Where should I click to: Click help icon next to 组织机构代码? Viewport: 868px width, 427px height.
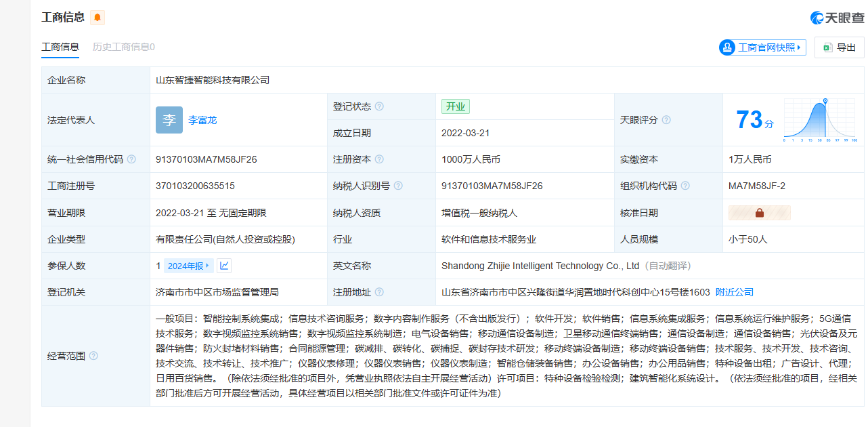[x=685, y=186]
